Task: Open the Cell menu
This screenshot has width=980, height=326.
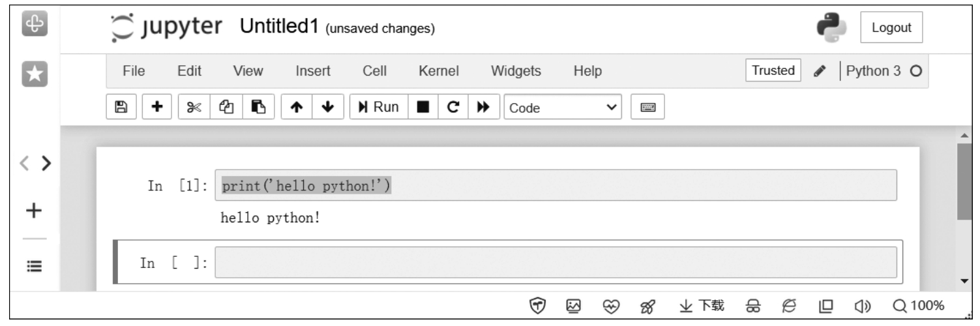Action: click(374, 70)
